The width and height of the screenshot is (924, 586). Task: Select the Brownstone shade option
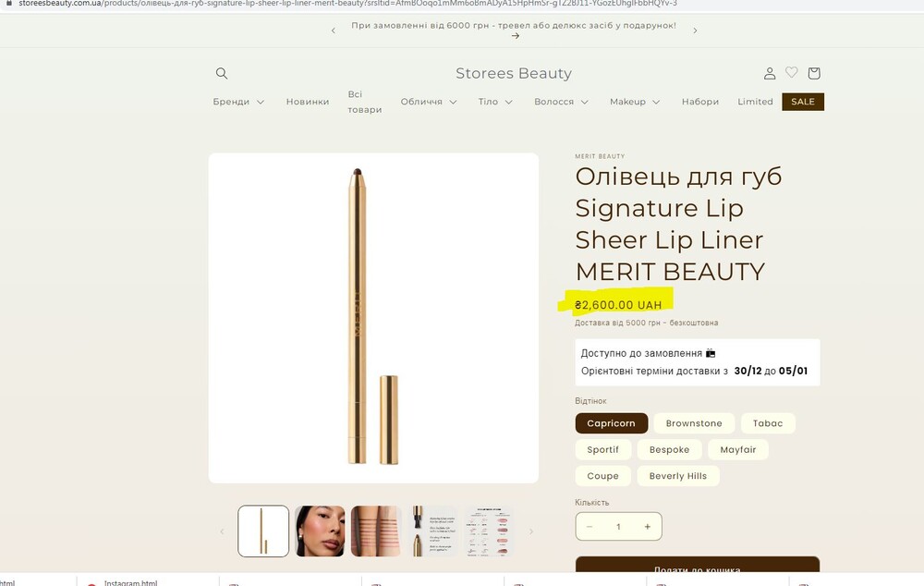click(694, 423)
